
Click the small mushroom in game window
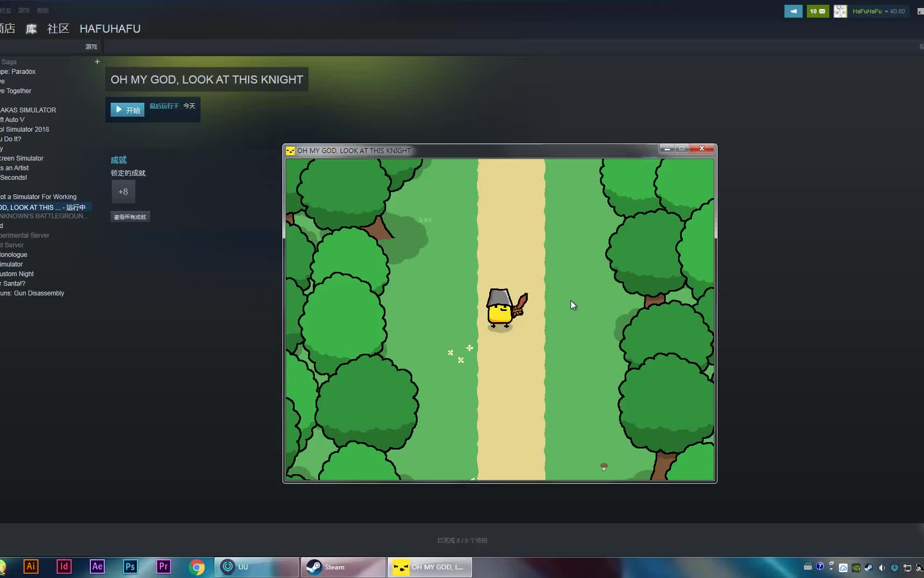click(604, 467)
